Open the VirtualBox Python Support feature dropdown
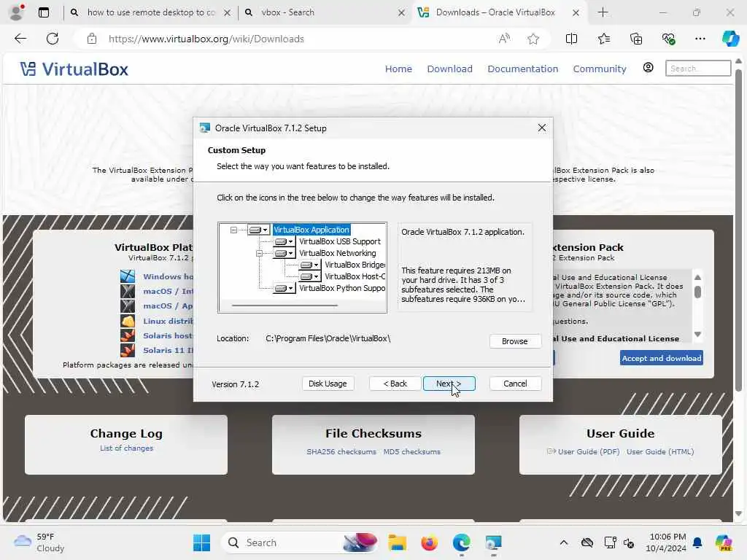This screenshot has width=747, height=560. point(285,288)
